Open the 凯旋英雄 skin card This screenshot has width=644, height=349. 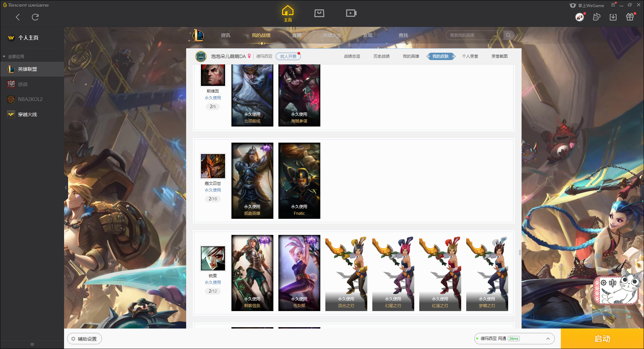click(252, 181)
